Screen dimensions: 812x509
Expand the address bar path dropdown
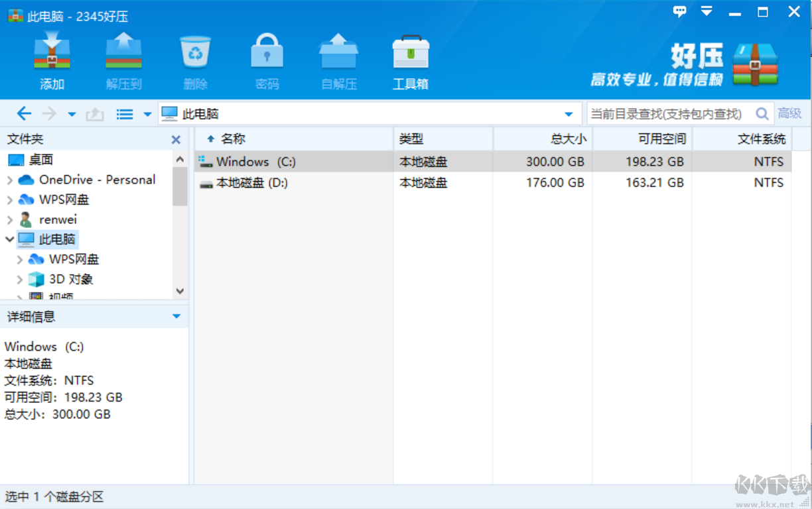pos(569,114)
